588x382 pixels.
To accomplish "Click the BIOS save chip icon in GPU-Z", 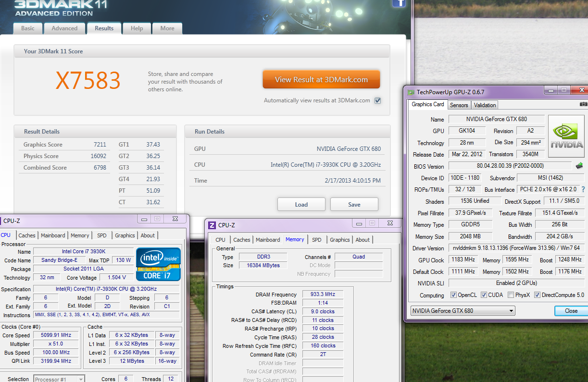I will coord(579,166).
